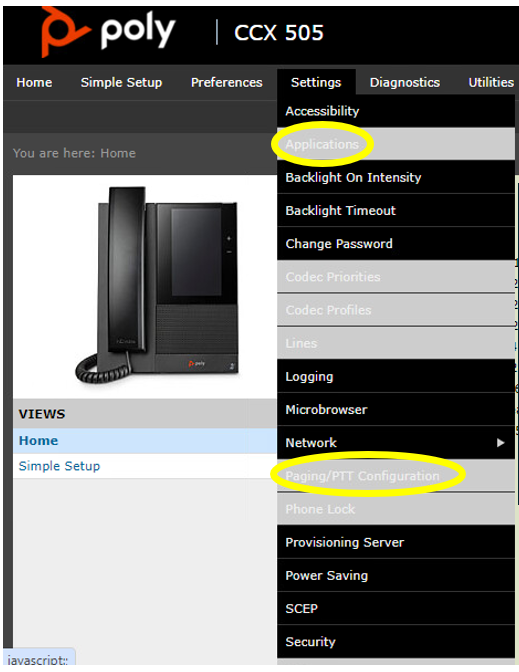Select Applications in Settings menu

point(396,144)
